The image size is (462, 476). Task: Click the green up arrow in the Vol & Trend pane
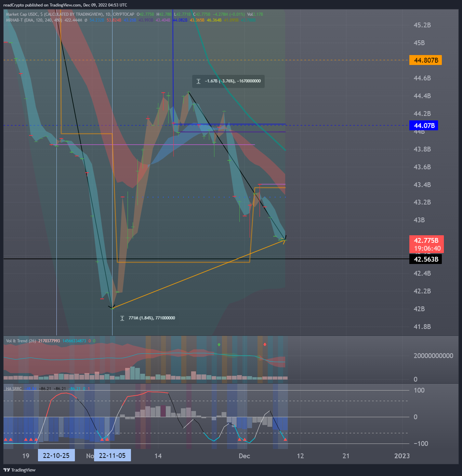click(x=219, y=344)
